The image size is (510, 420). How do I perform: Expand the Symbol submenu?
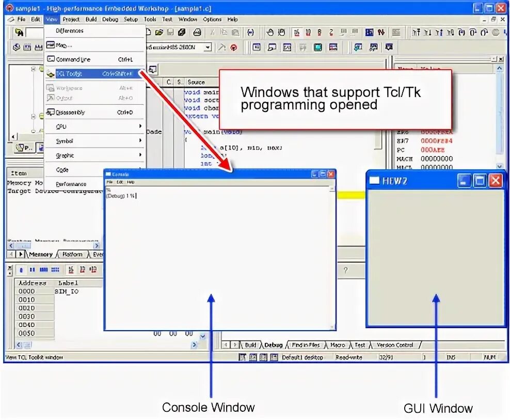pyautogui.click(x=94, y=141)
